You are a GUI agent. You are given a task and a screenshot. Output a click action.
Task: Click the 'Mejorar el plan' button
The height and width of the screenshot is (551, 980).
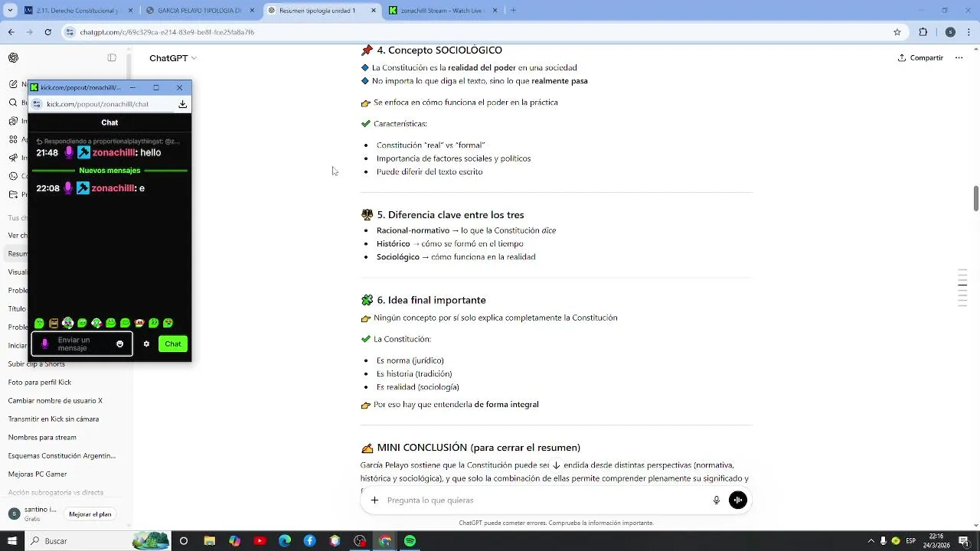tap(90, 514)
